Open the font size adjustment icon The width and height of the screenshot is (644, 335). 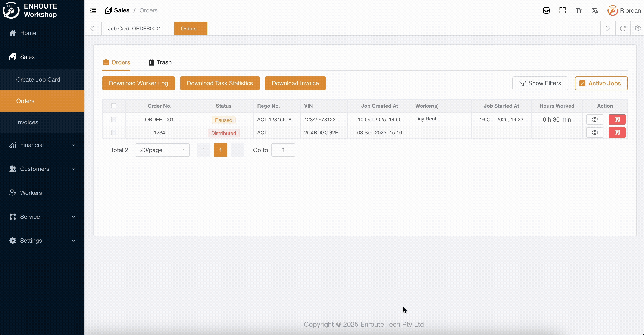pos(578,10)
